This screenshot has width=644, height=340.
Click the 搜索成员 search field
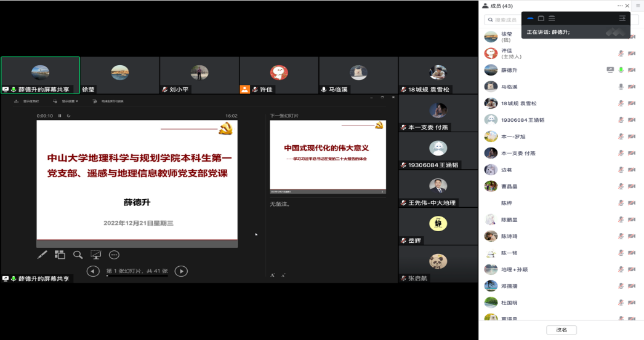coord(505,20)
